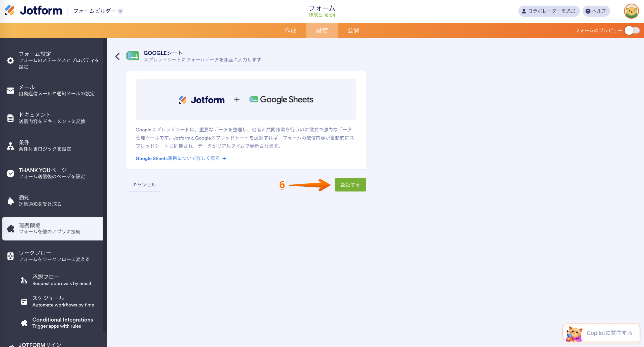Screen dimensions: 644x347
Task: Click the 連携機能 puzzle icon
Action: pyautogui.click(x=10, y=228)
